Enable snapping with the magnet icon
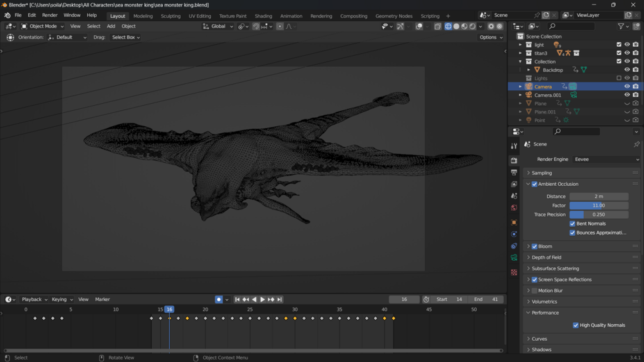Image resolution: width=644 pixels, height=362 pixels. click(x=256, y=26)
